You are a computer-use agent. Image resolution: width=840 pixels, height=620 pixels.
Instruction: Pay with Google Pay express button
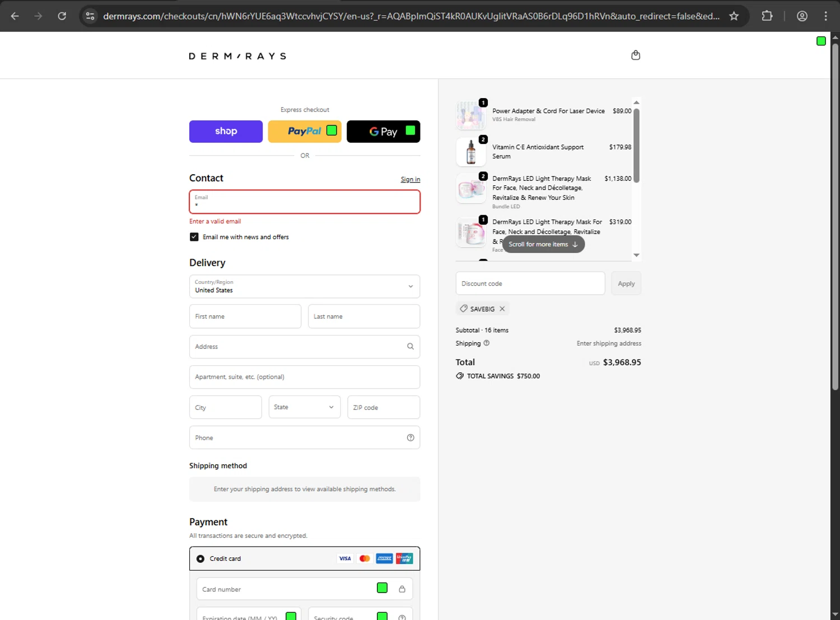[383, 131]
